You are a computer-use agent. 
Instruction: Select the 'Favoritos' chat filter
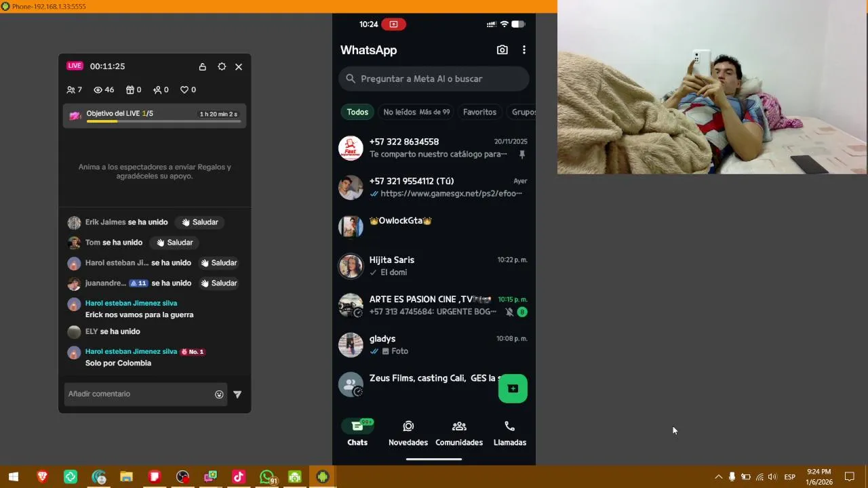pos(479,113)
